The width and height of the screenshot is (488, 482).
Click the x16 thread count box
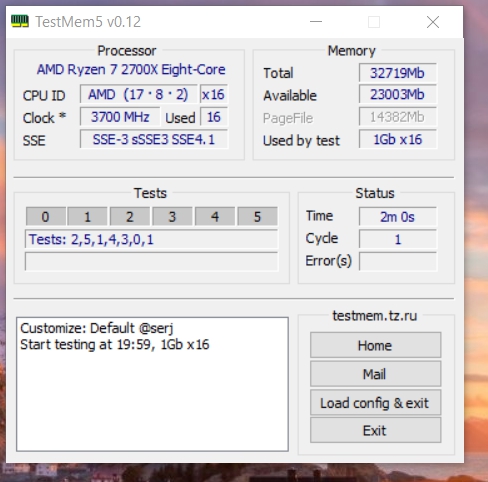click(214, 94)
